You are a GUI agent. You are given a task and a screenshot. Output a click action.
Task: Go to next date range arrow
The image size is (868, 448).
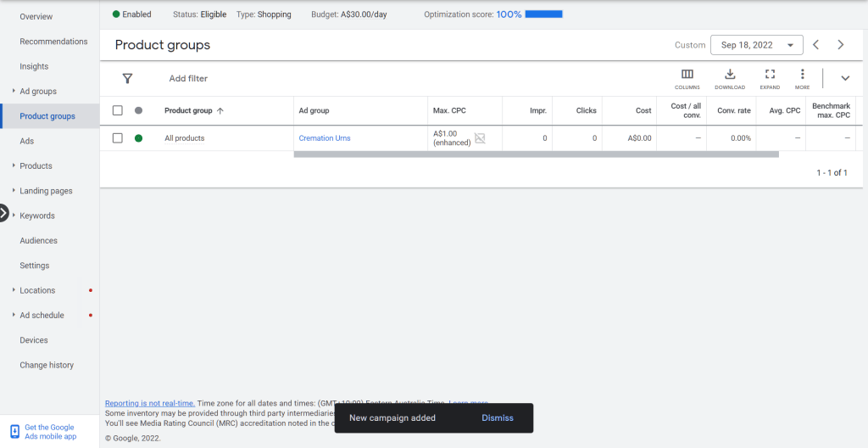[841, 45]
